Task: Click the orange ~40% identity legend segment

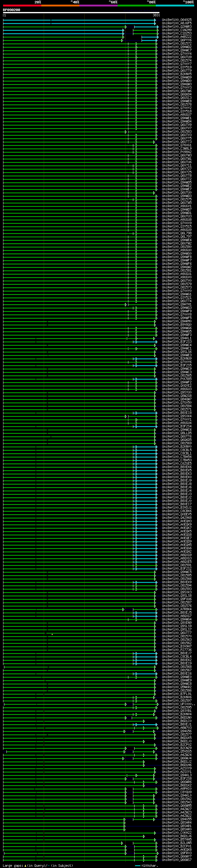Action: (x=60, y=6)
